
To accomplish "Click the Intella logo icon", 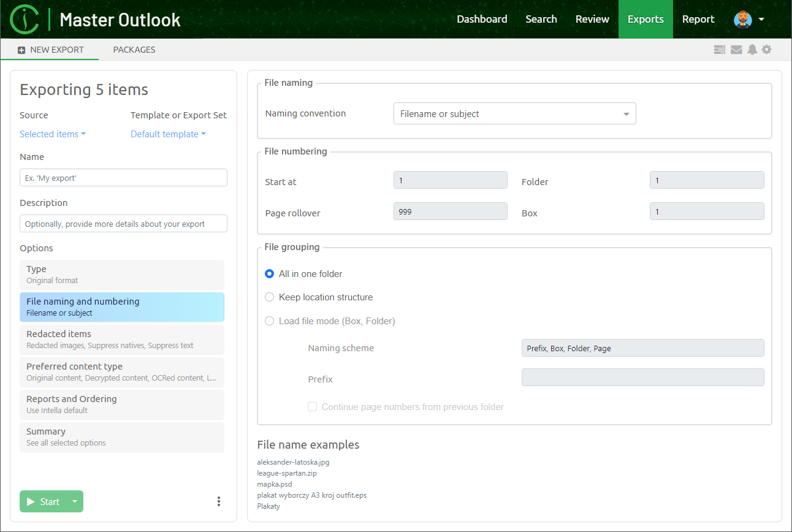I will (25, 19).
